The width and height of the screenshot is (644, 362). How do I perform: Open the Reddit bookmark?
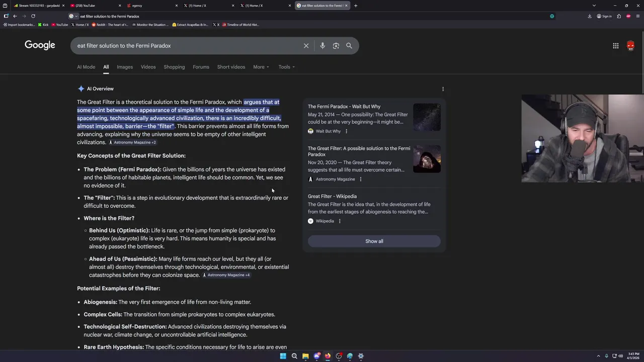coord(110,25)
